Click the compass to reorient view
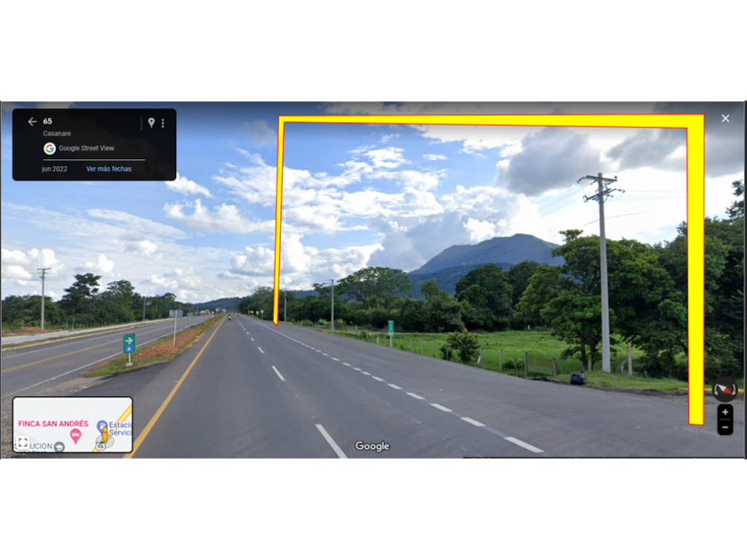The width and height of the screenshot is (747, 560). (724, 389)
